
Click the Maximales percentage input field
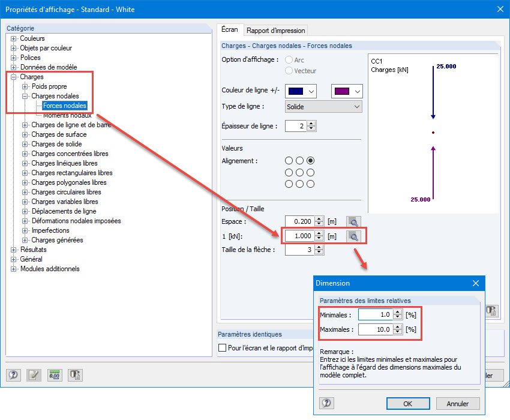[x=376, y=329]
